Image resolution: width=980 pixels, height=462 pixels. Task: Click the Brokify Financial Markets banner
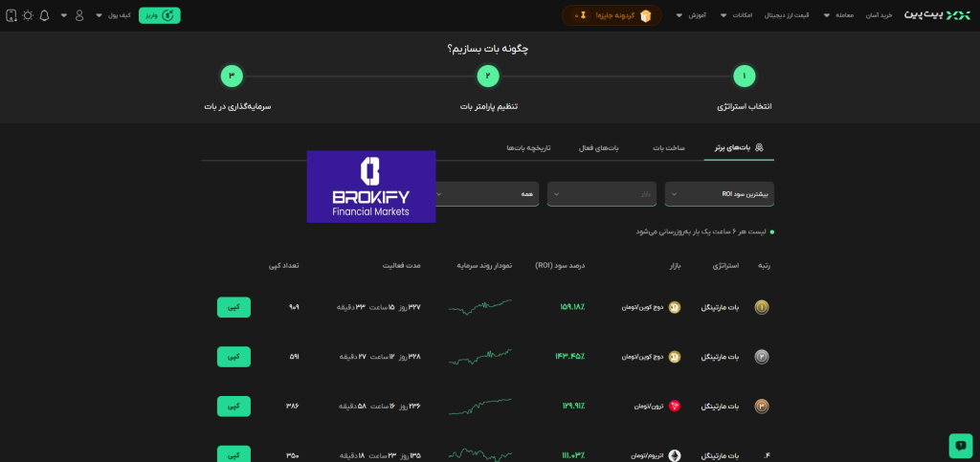pos(371,187)
